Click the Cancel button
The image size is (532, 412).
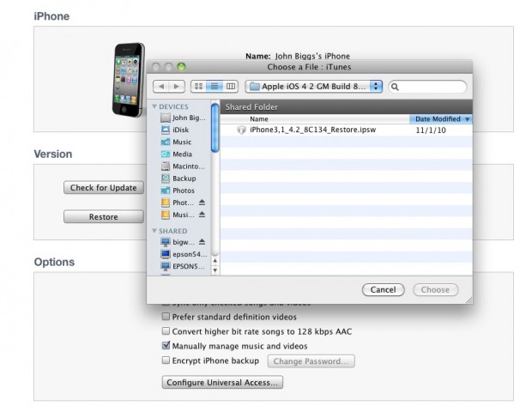pos(383,289)
